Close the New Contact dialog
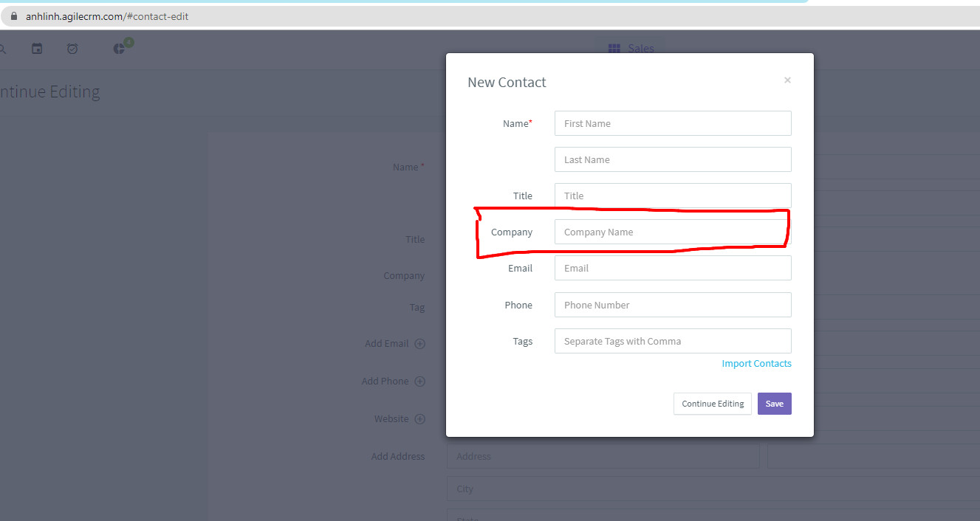The image size is (980, 521). [787, 80]
